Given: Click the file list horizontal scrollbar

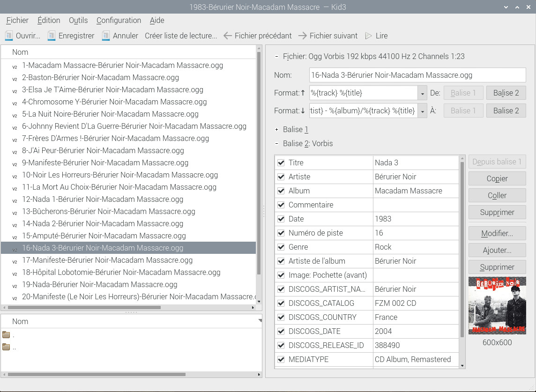Looking at the screenshot, I should (x=84, y=308).
